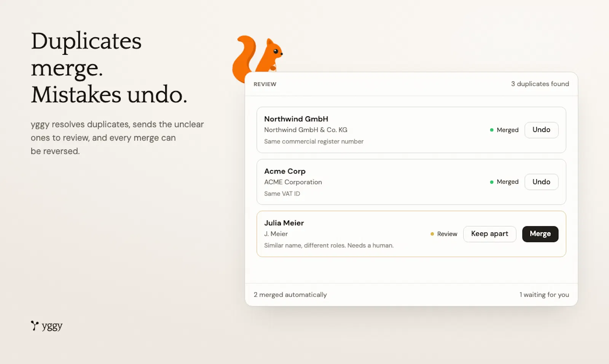Viewport: 609px width, 364px height.
Task: Select the 'Northwind GmbH & Co. KG' text
Action: (306, 130)
